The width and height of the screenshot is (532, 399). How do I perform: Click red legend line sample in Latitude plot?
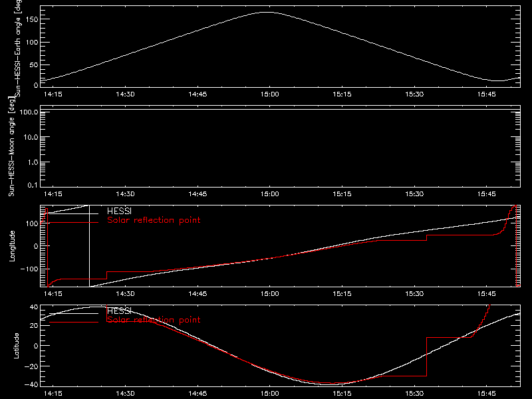pyautogui.click(x=74, y=322)
